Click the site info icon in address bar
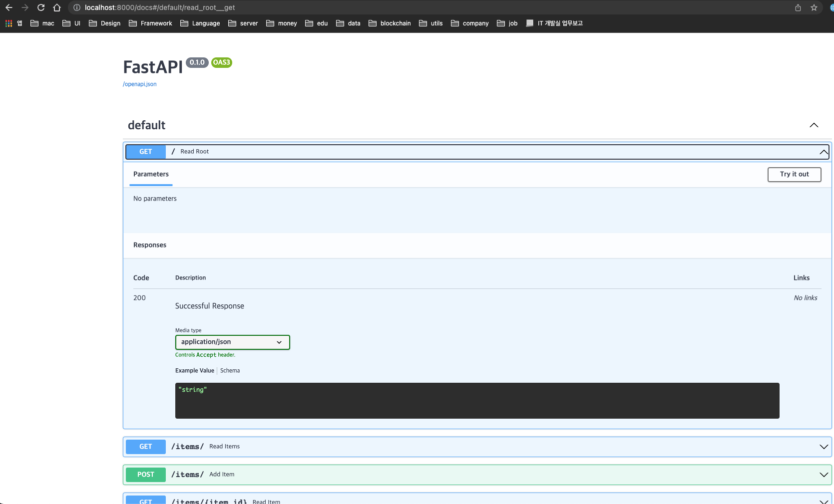The height and width of the screenshot is (504, 834). [76, 7]
